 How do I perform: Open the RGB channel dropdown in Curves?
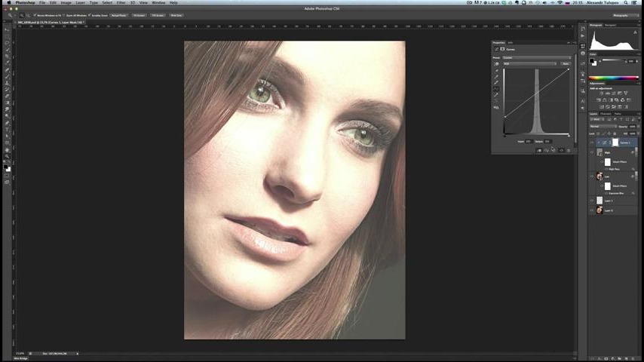point(530,63)
